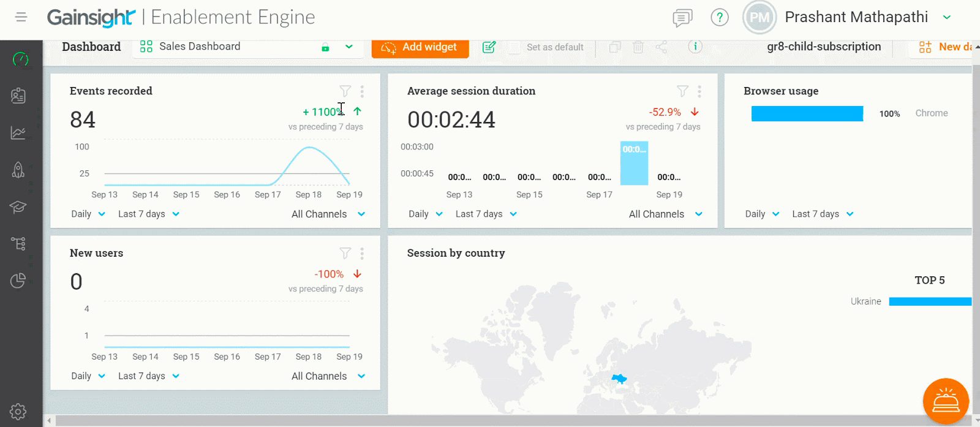Viewport: 980px width, 427px height.
Task: Open All Channels dropdown in New users widget
Action: click(x=328, y=376)
